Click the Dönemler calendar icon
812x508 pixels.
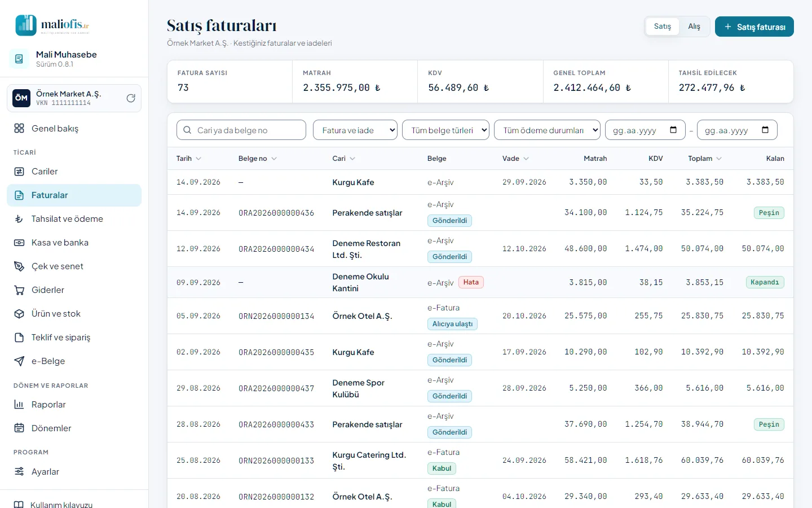tap(19, 428)
